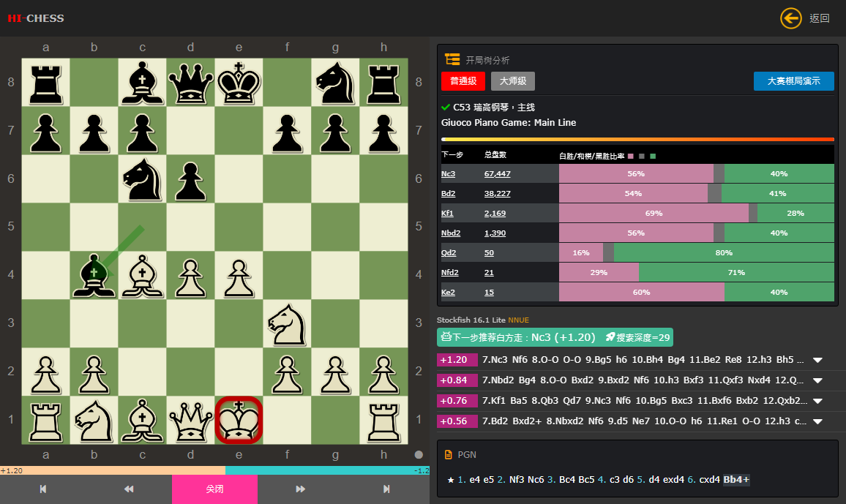
Task: Click the star icon in the PGN line
Action: pos(451,480)
